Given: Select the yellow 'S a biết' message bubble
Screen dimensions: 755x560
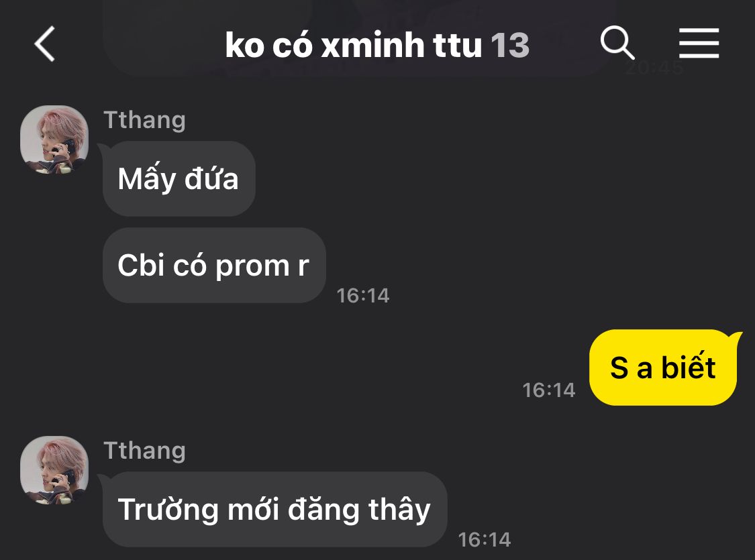Looking at the screenshot, I should pos(663,368).
